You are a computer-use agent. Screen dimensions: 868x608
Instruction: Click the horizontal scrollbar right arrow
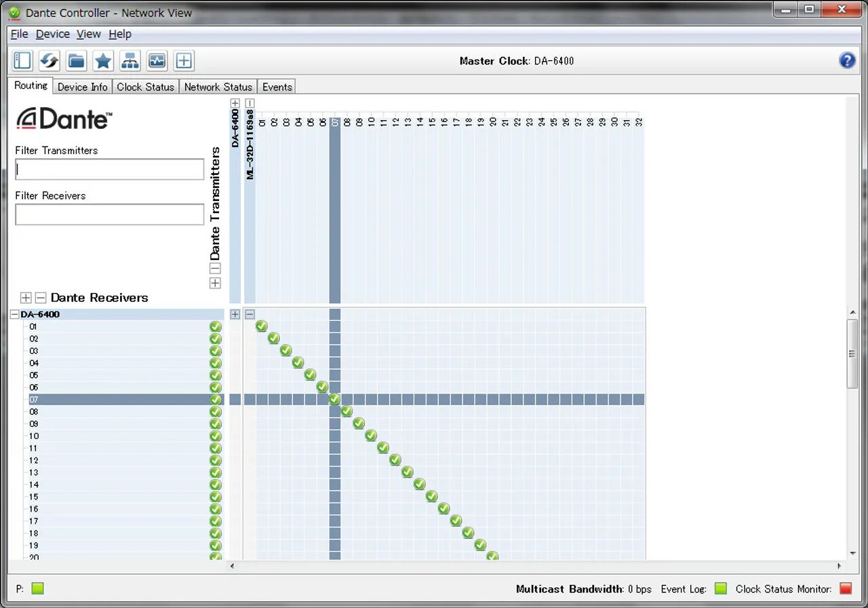tap(839, 565)
